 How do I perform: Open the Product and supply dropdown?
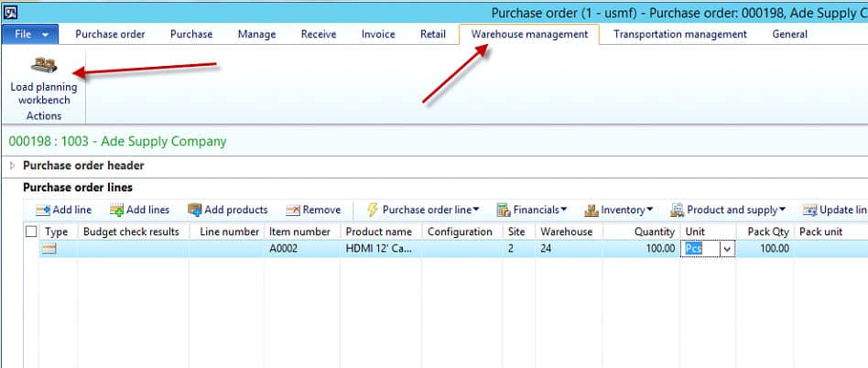point(783,210)
